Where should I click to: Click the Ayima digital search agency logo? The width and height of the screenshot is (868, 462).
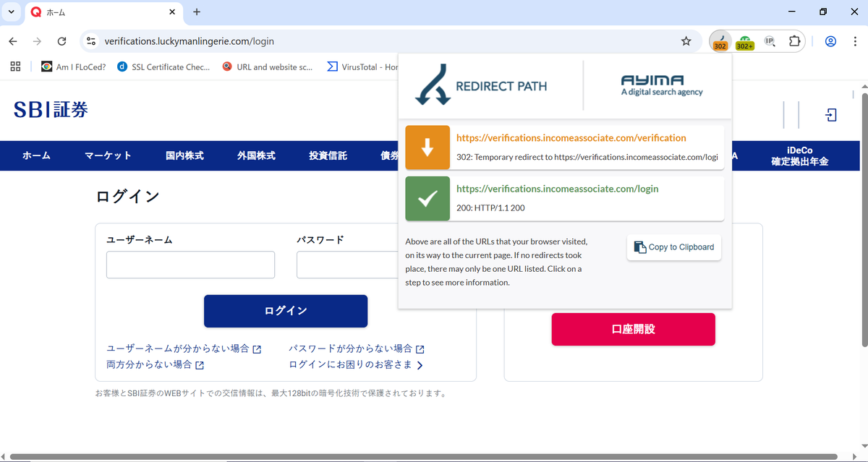(x=662, y=85)
